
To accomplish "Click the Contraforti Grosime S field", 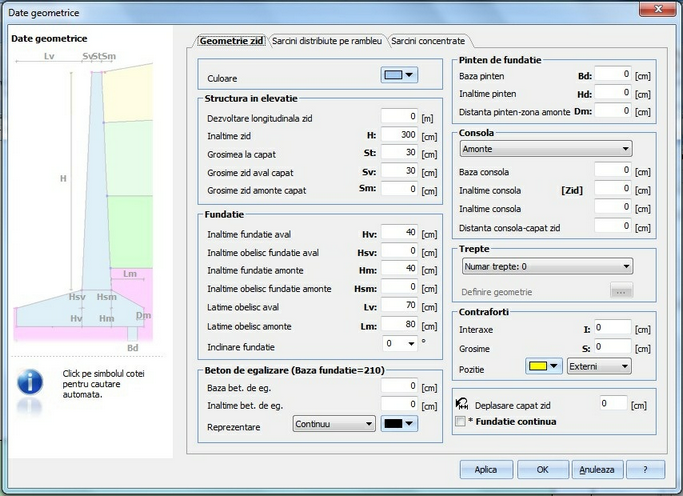I will [x=613, y=347].
